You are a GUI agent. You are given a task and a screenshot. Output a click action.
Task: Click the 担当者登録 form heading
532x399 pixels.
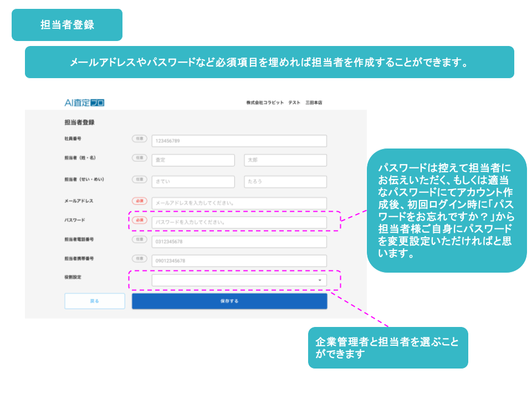[79, 122]
